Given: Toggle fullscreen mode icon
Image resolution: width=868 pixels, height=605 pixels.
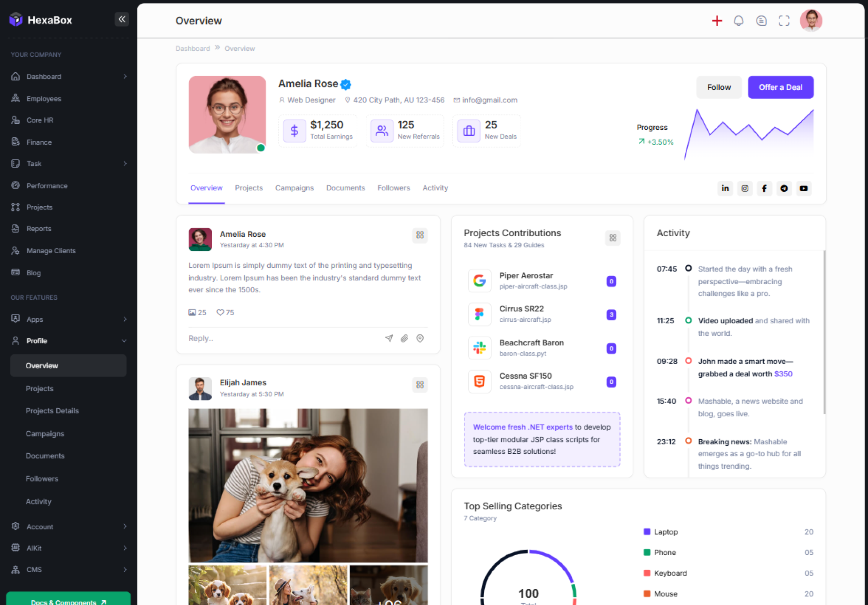Looking at the screenshot, I should pyautogui.click(x=784, y=21).
